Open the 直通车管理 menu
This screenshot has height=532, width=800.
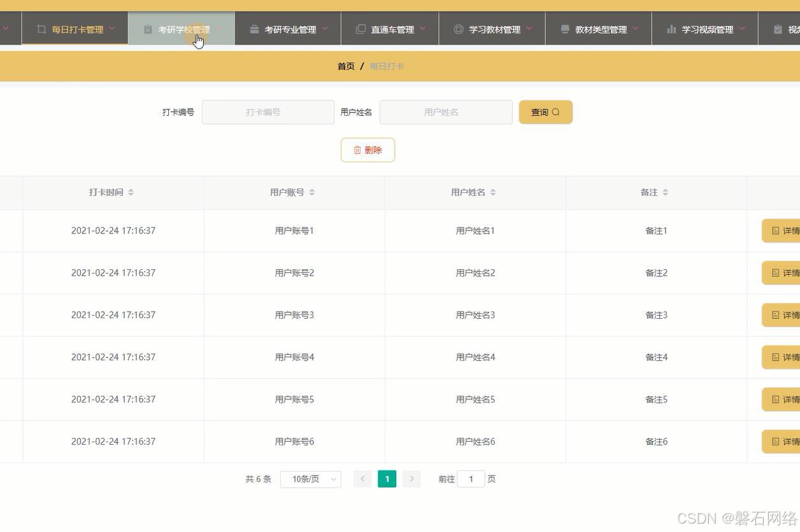(x=390, y=29)
